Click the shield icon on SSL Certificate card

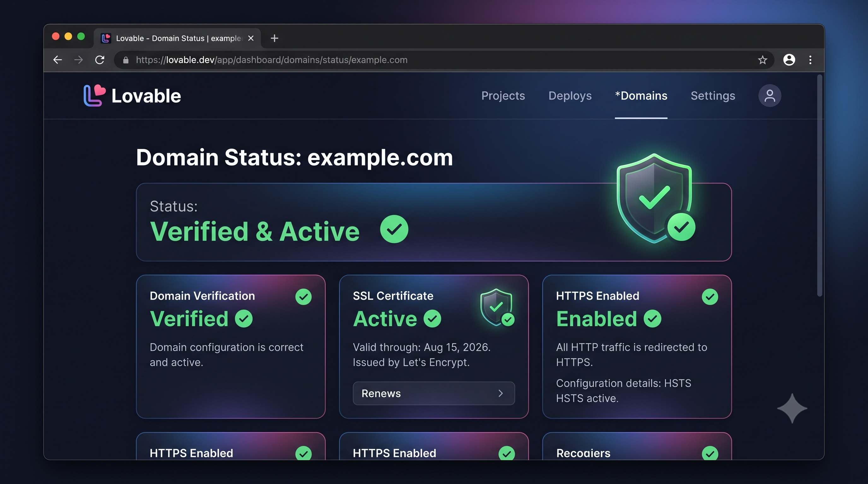[x=497, y=307]
